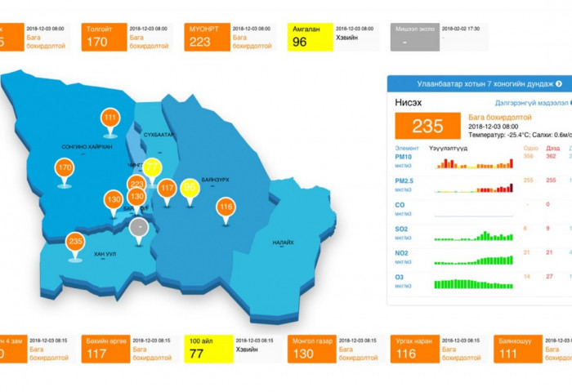The image size is (572, 392).
Task: Open the Монгол газар 130 station card
Action: 336,350
